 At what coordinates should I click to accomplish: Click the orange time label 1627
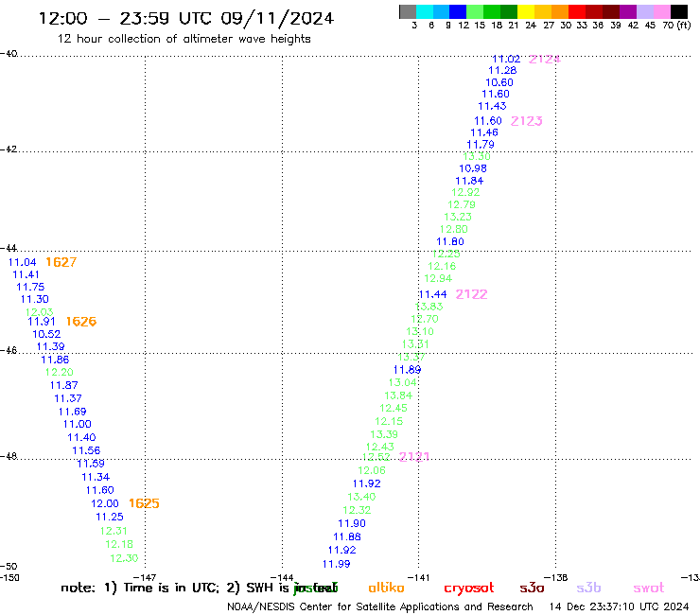point(61,262)
